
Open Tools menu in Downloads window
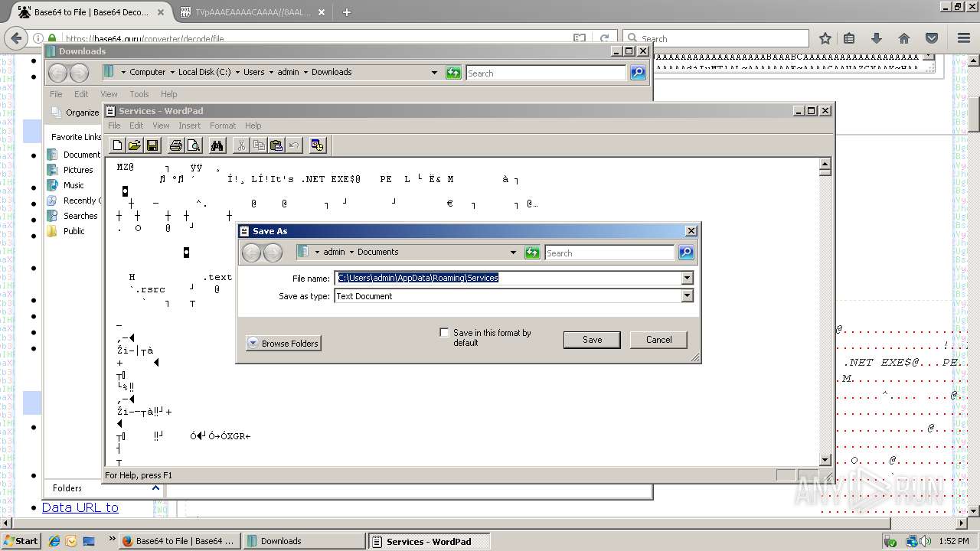(139, 94)
